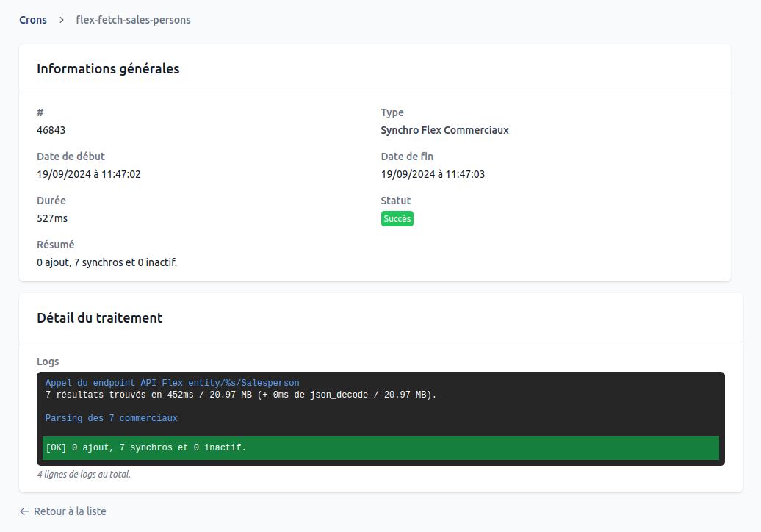
Task: Click the log line 'Parsing des 7 commerciaux'
Action: click(111, 418)
